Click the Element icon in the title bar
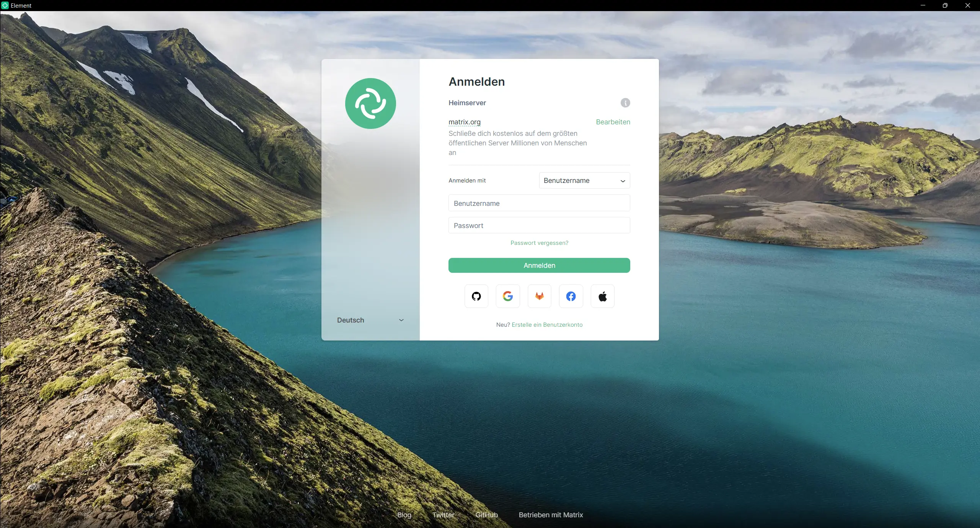980x528 pixels. tap(5, 5)
